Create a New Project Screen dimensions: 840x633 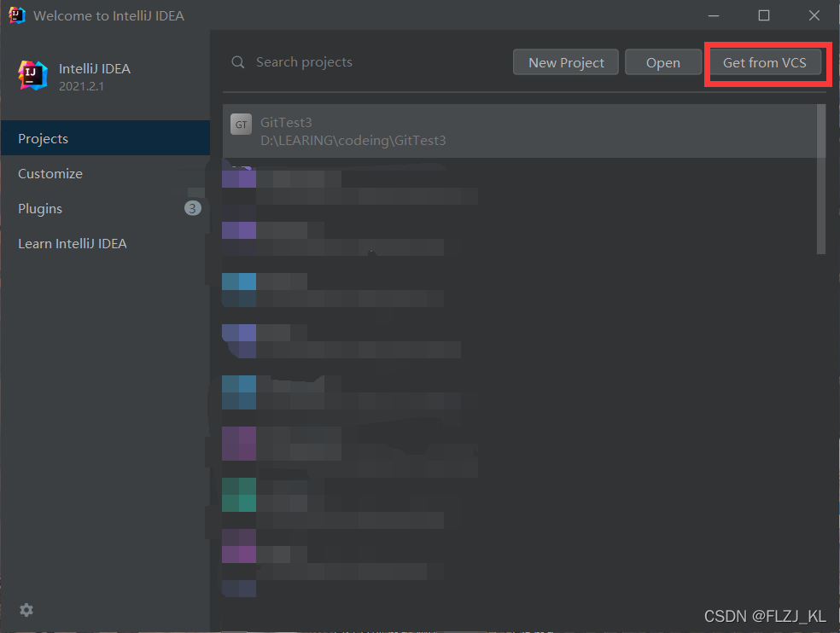coord(566,62)
